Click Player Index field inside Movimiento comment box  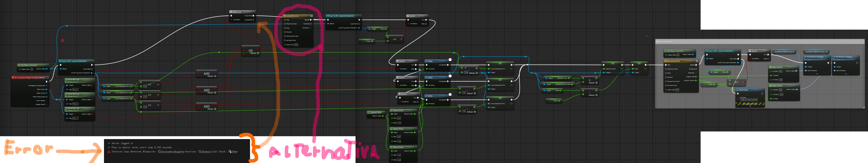click(678, 55)
